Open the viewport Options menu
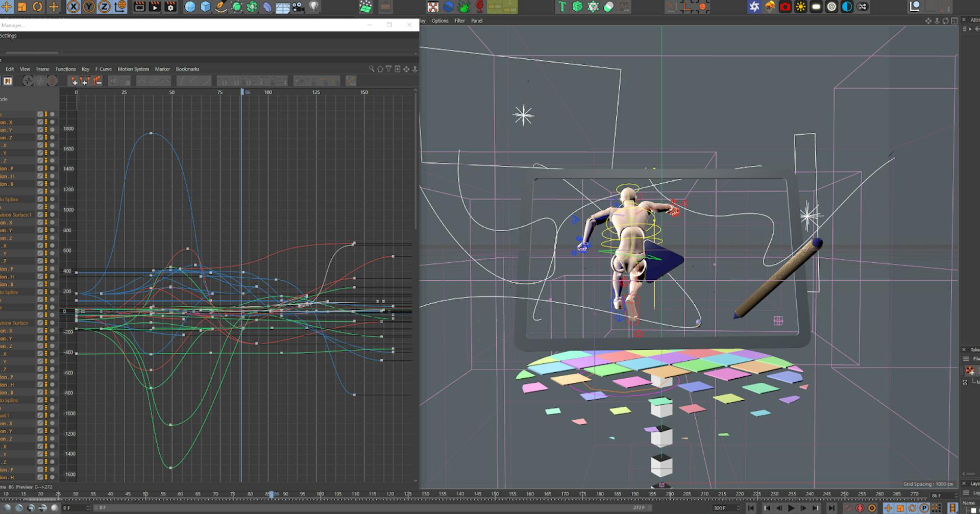The image size is (980, 514). point(439,21)
